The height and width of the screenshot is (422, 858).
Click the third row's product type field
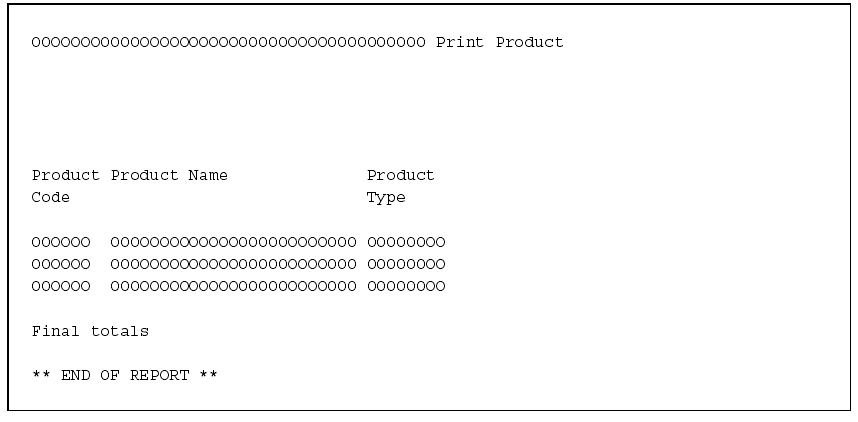coord(406,287)
